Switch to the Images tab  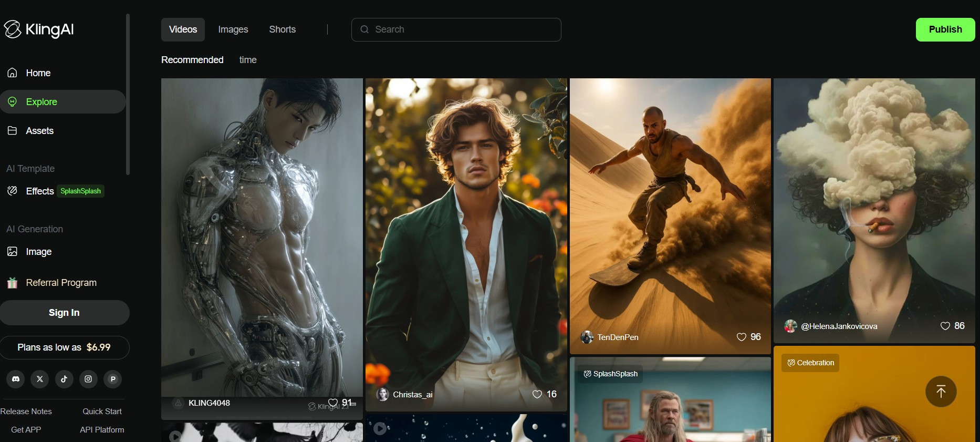[x=233, y=29]
